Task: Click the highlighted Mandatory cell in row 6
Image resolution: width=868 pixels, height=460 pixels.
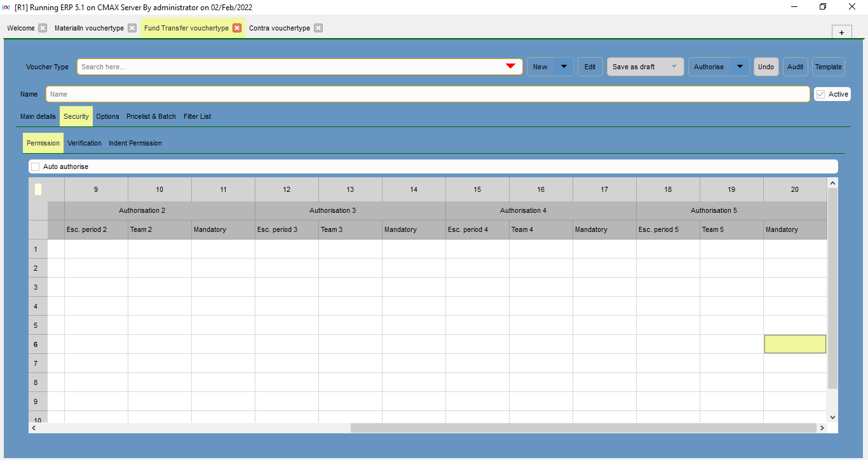Action: 795,344
